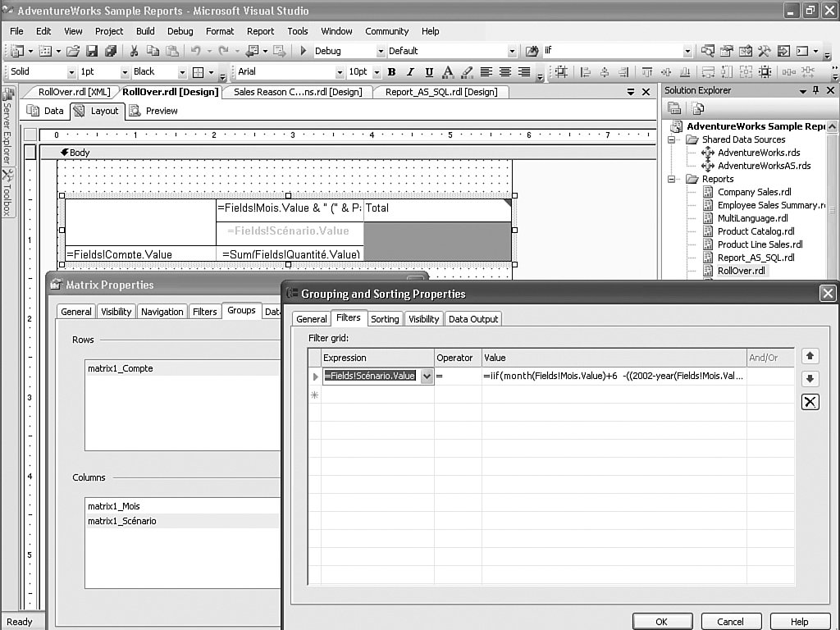Switch to the Preview tab

coord(153,111)
